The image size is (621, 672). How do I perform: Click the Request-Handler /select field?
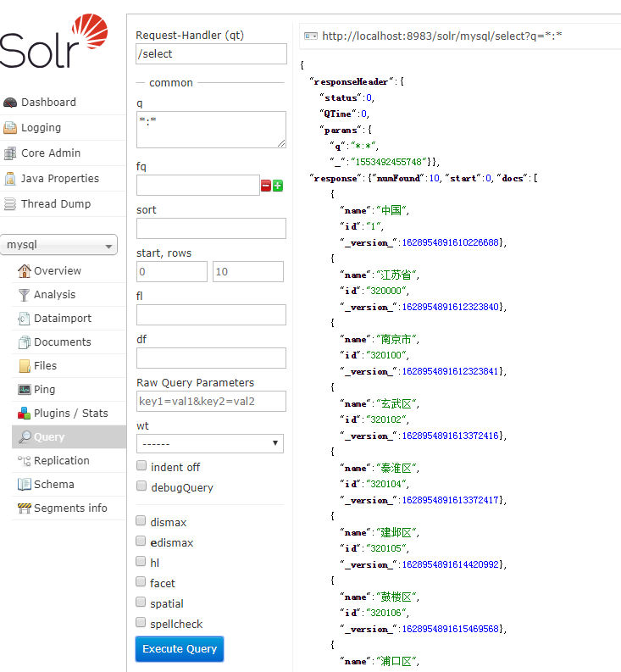click(211, 54)
